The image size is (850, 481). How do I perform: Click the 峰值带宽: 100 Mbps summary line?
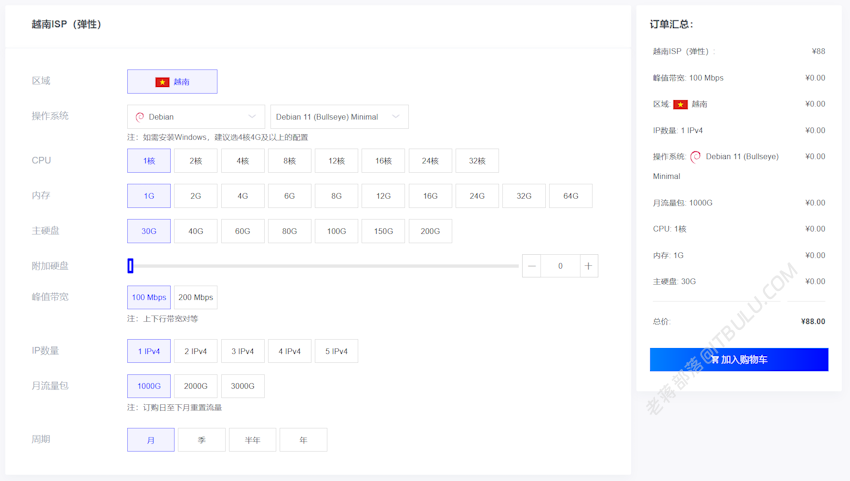coord(688,78)
